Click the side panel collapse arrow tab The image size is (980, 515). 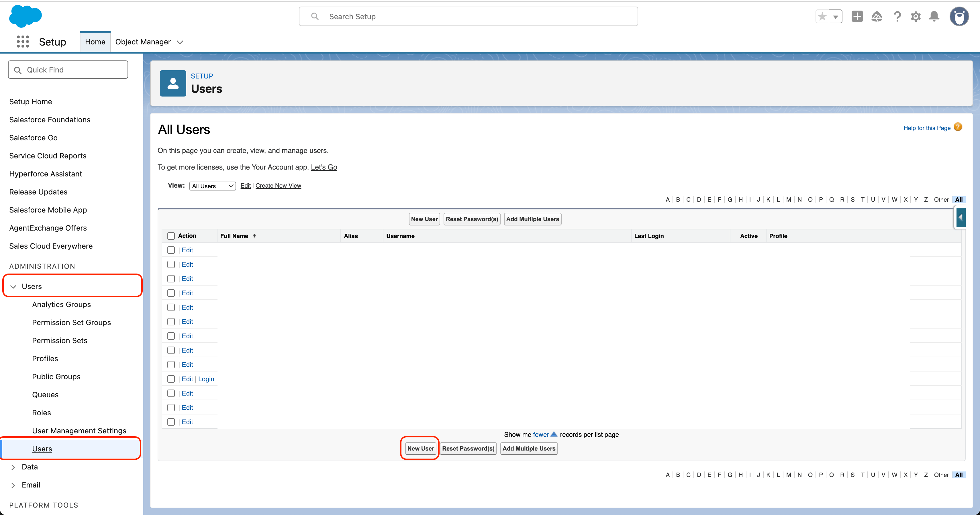tap(961, 217)
